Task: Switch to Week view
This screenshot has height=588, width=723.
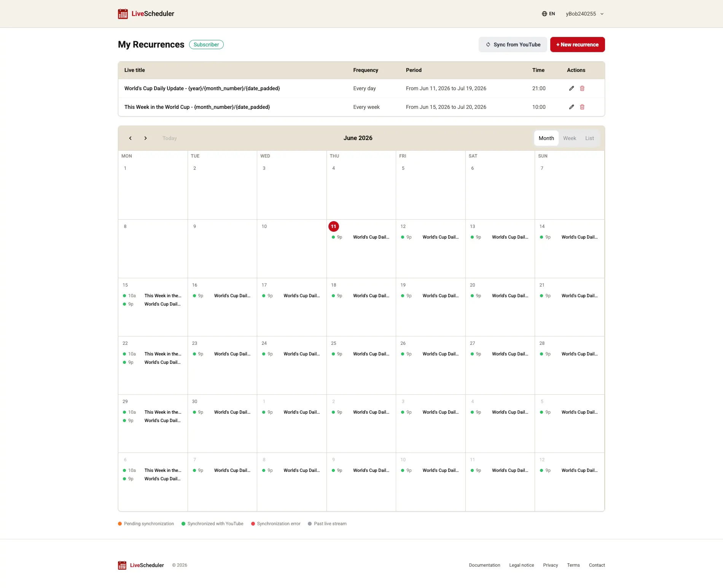Action: [570, 138]
